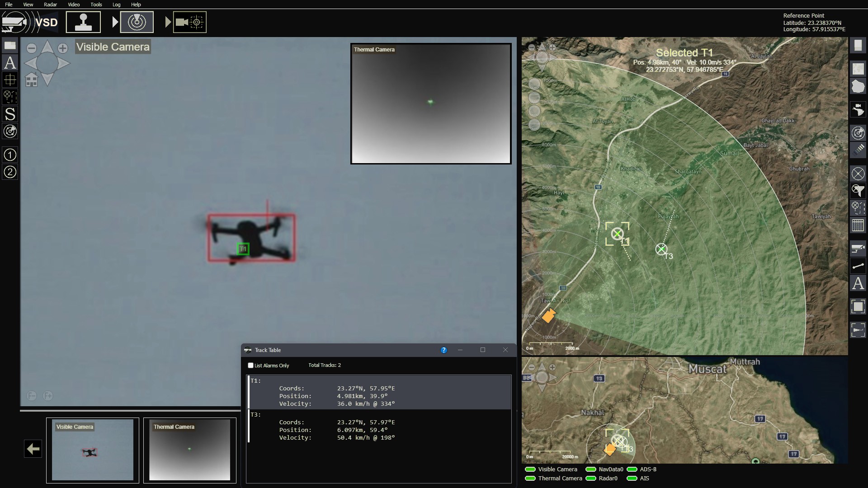Viewport: 868px width, 488px height.
Task: Click the map zoom-in plus control
Action: pyautogui.click(x=552, y=47)
